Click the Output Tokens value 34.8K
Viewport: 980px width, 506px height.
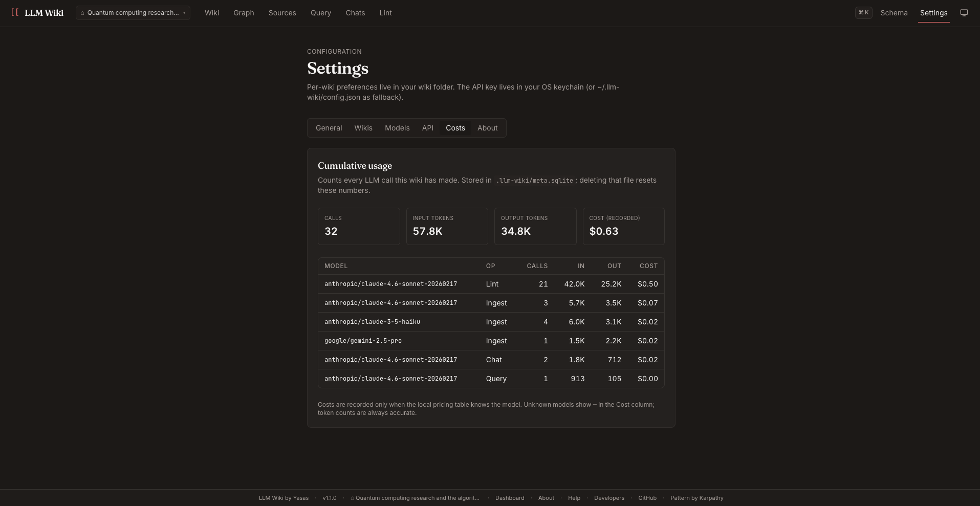click(x=516, y=231)
